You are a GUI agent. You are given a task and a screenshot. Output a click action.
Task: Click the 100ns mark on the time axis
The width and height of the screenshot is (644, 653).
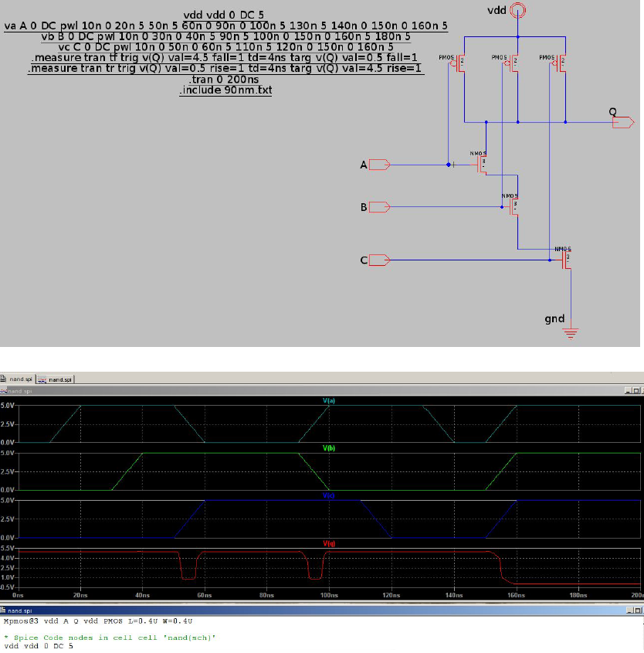click(328, 595)
